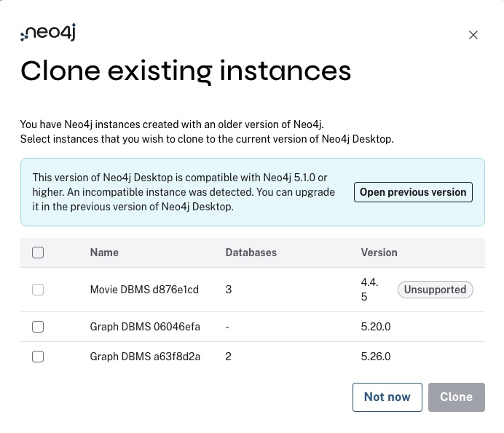The width and height of the screenshot is (504, 433).
Task: Click the Clone existing instances heading
Action: [x=186, y=71]
